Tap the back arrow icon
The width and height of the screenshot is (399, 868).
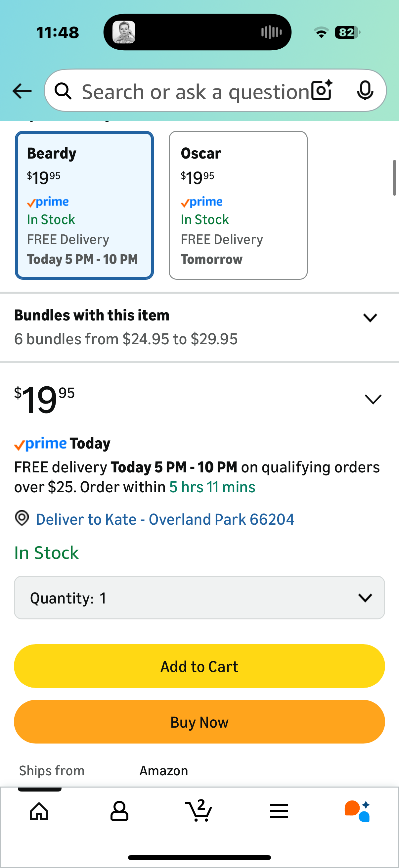click(x=22, y=91)
